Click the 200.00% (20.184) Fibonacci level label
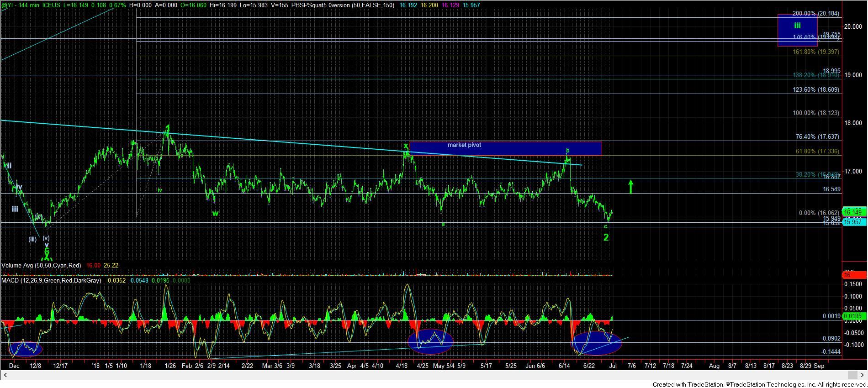 pos(816,14)
